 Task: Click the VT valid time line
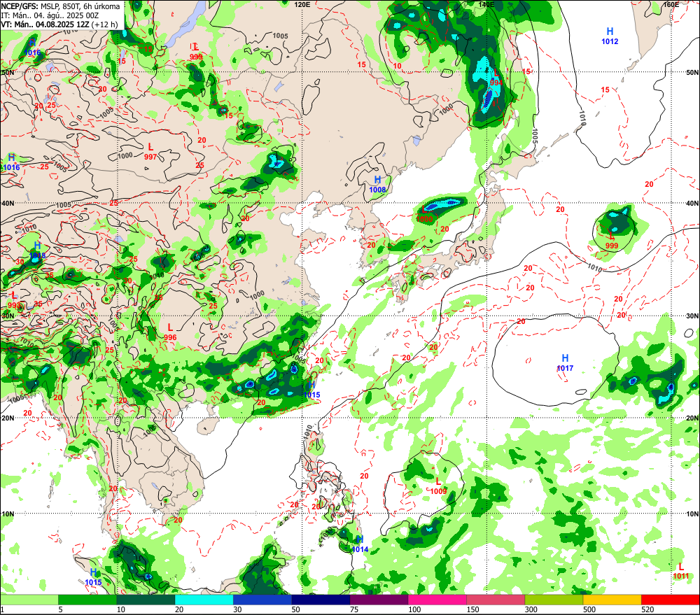coord(59,24)
